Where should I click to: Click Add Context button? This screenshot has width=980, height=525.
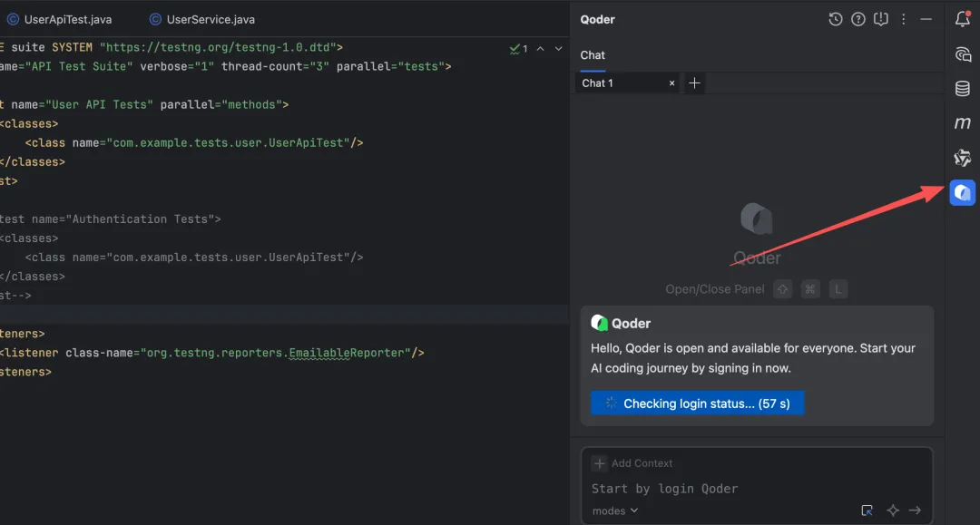(632, 463)
